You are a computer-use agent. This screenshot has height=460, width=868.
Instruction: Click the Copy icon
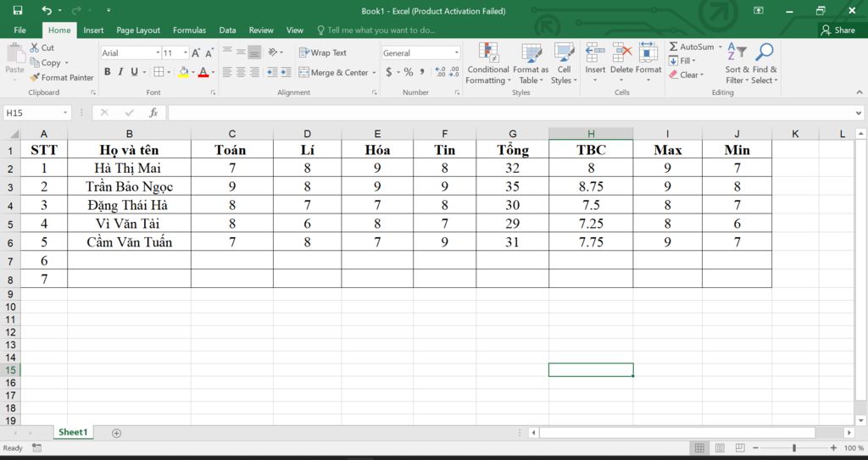pos(34,63)
